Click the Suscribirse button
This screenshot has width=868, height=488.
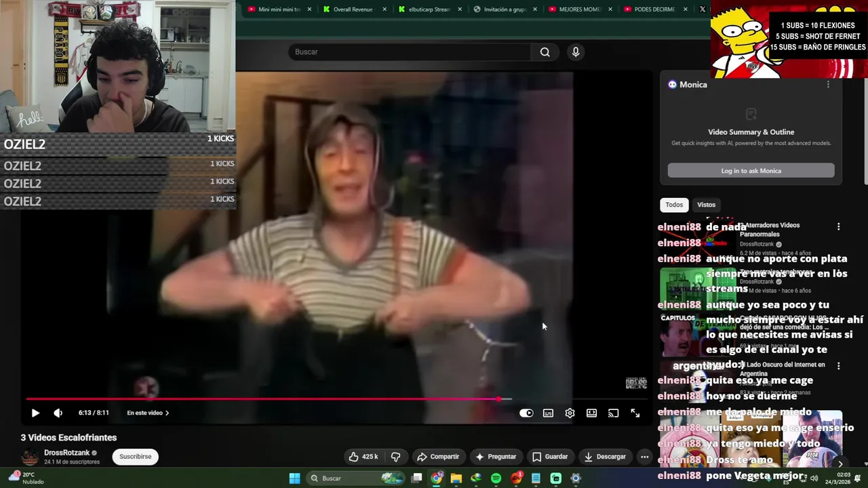pos(136,457)
